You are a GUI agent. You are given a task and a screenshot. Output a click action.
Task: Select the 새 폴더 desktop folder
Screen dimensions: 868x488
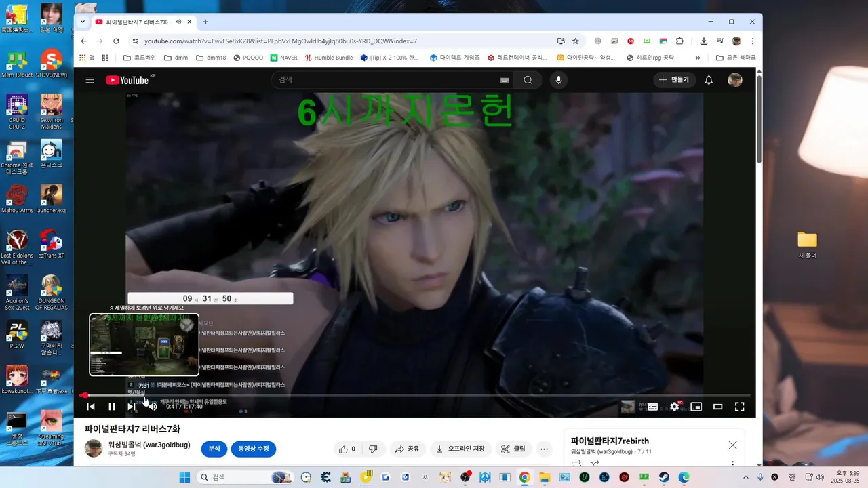point(807,245)
